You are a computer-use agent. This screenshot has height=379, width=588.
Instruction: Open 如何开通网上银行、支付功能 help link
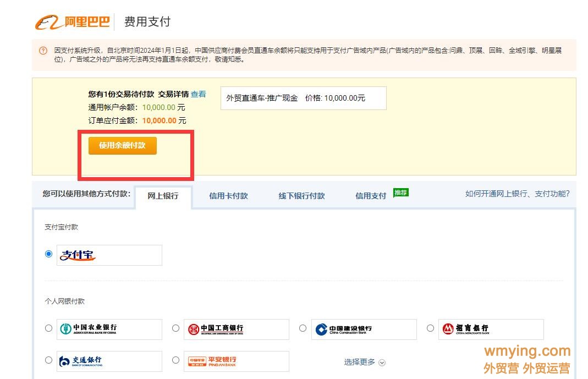(x=517, y=194)
